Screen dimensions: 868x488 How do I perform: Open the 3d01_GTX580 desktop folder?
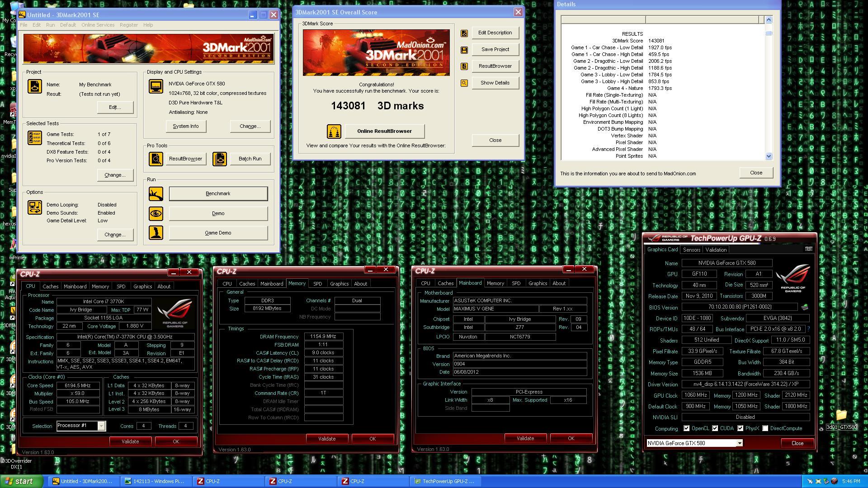[x=841, y=419]
